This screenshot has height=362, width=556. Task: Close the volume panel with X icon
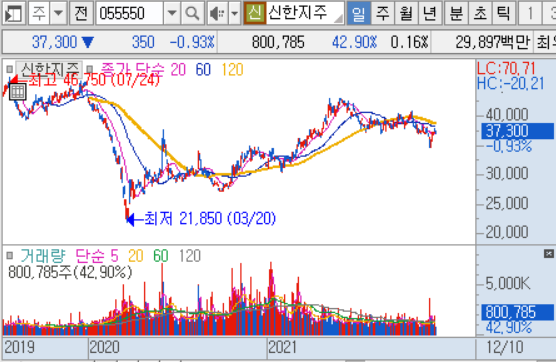(x=549, y=254)
